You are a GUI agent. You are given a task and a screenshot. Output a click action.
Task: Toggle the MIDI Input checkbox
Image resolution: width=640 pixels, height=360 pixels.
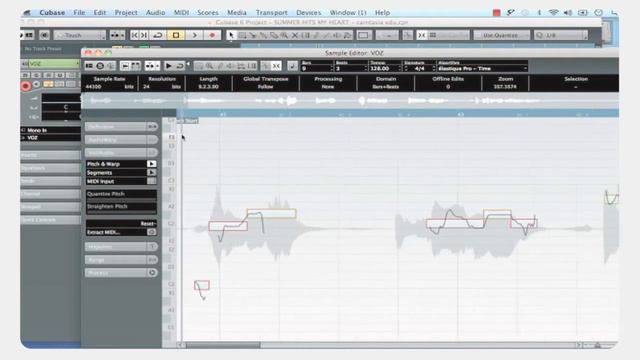[151, 181]
